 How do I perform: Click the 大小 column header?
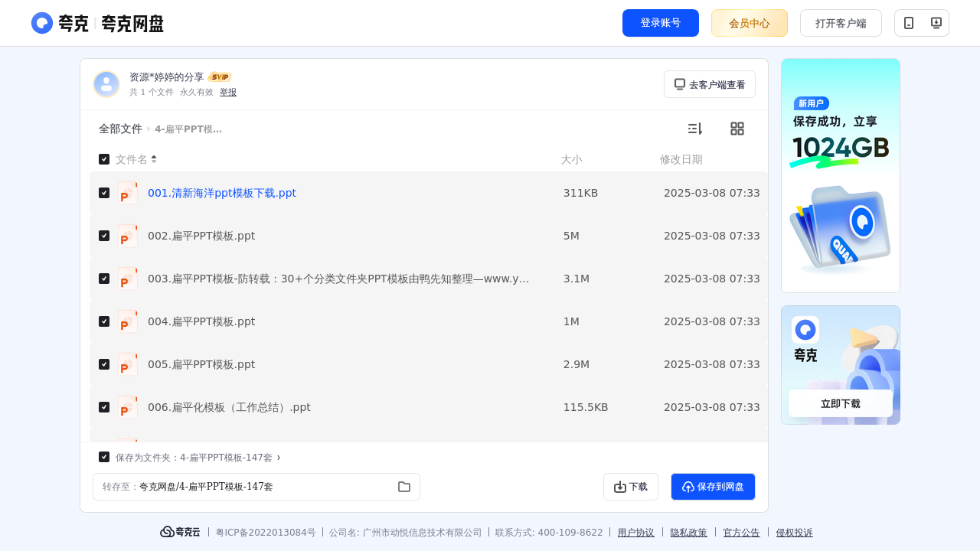click(x=571, y=159)
